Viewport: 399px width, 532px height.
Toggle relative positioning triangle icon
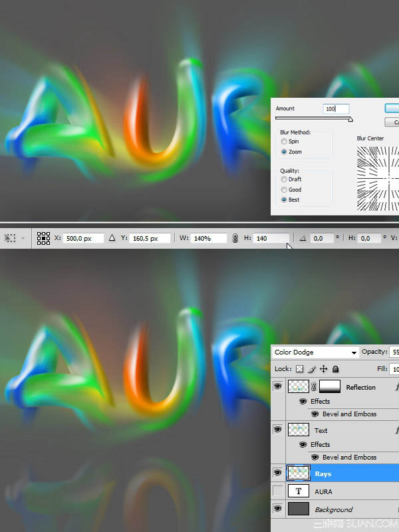[x=112, y=238]
